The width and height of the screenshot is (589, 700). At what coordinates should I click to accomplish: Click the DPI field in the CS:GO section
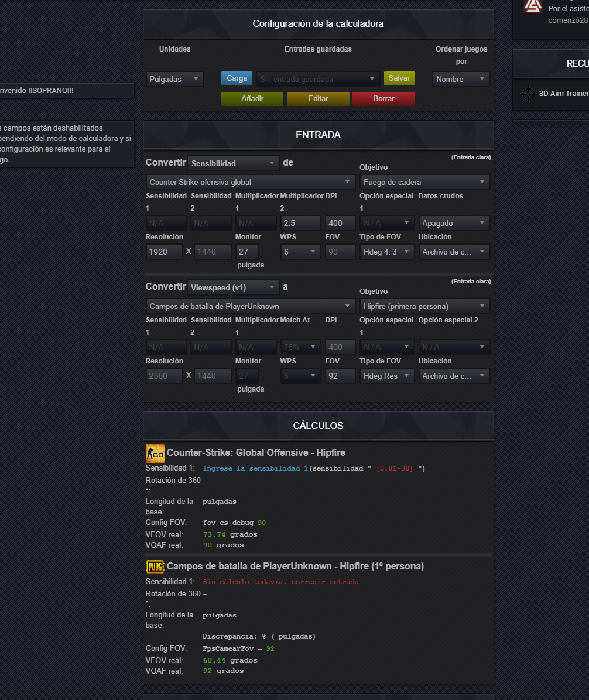340,223
